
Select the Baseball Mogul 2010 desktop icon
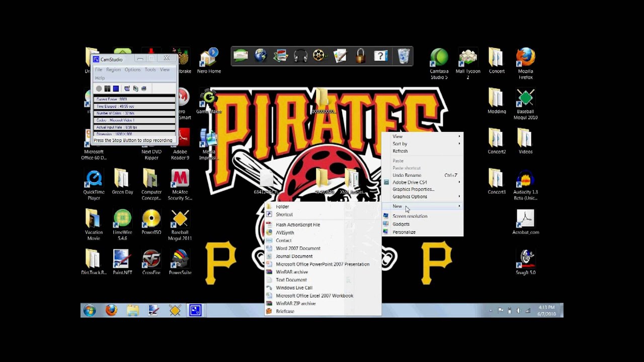[x=526, y=104]
